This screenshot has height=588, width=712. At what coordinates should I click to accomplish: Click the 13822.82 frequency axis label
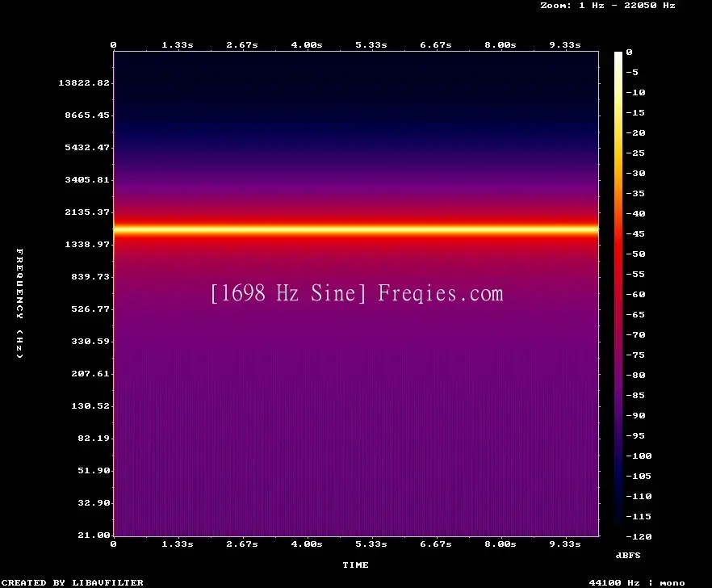pyautogui.click(x=84, y=82)
